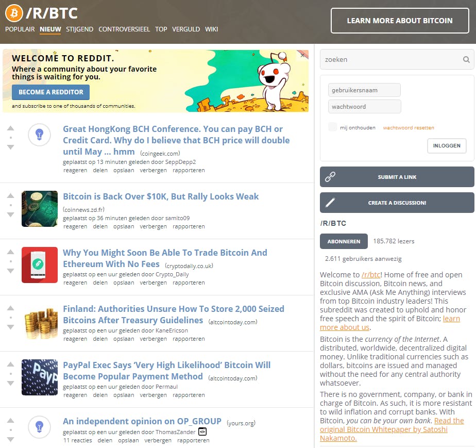476x448 pixels.
Task: Click the /R/BTC header title
Action: coord(52,13)
